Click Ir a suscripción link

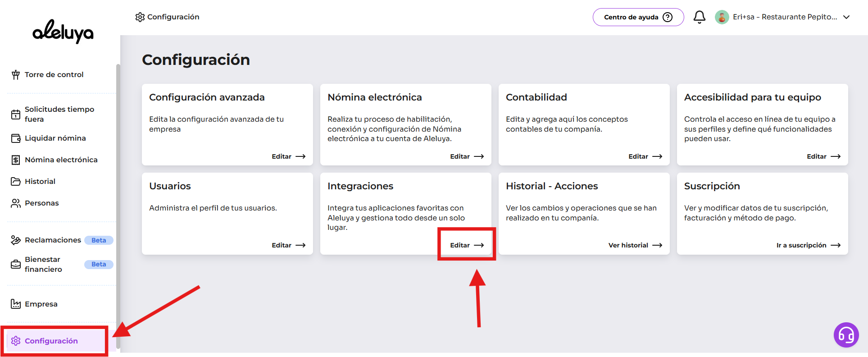(809, 245)
